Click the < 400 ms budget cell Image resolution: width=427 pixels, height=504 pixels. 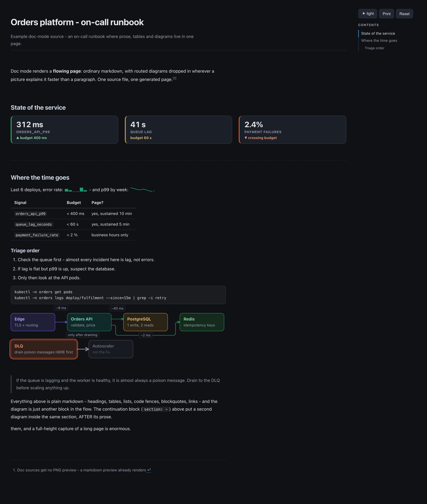coord(75,214)
